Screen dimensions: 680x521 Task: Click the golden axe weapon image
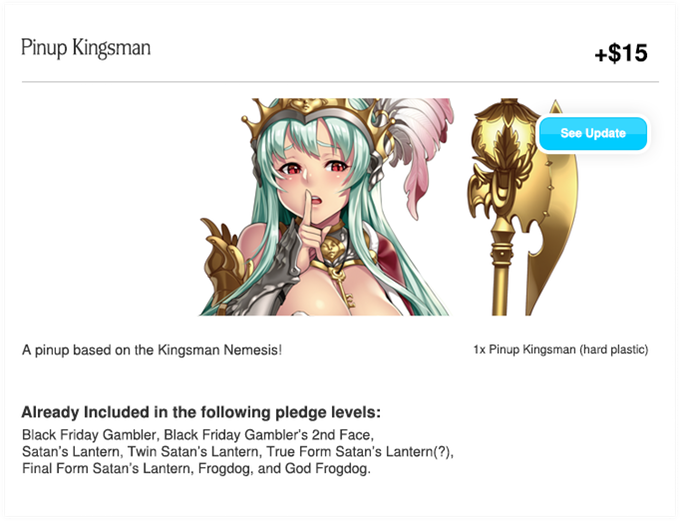point(523,207)
